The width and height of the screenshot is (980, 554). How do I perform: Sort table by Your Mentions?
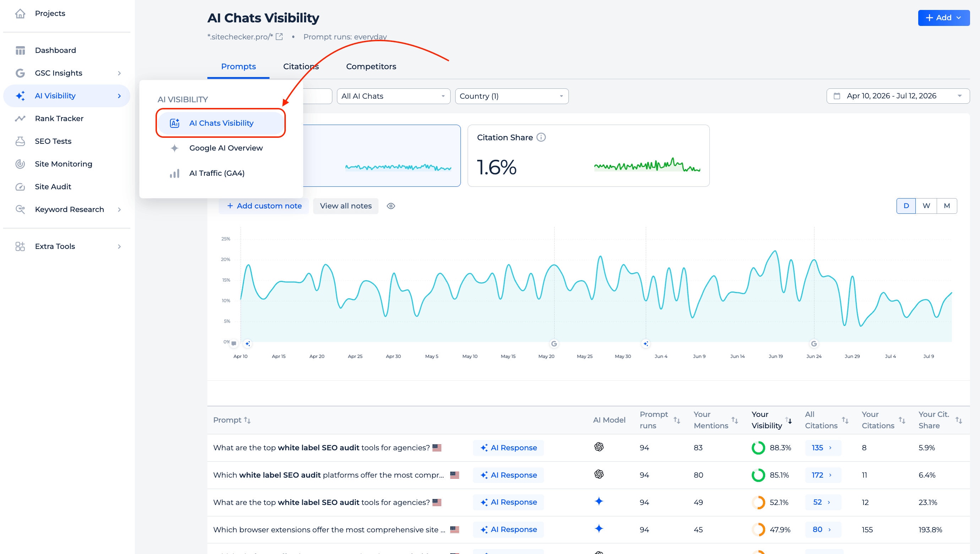[735, 420]
